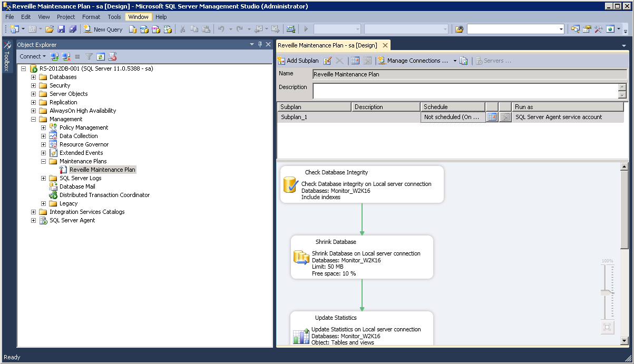
Task: Click the Run as column header
Action: coord(568,107)
